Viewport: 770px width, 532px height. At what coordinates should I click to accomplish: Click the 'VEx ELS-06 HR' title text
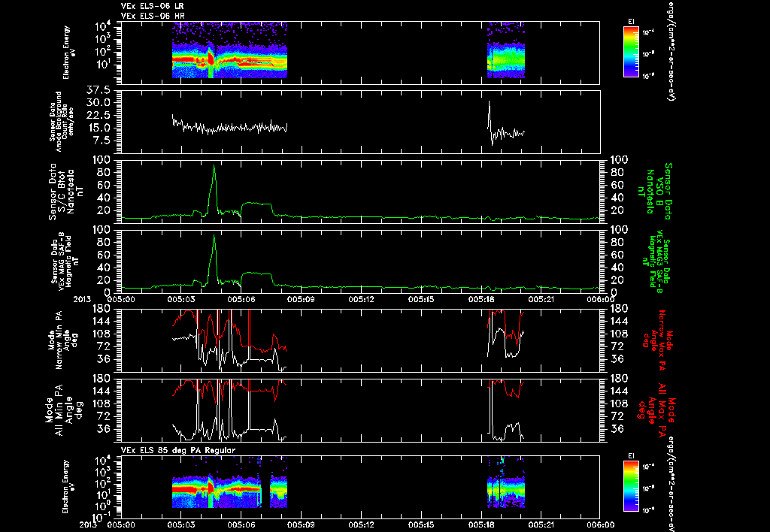[x=153, y=17]
